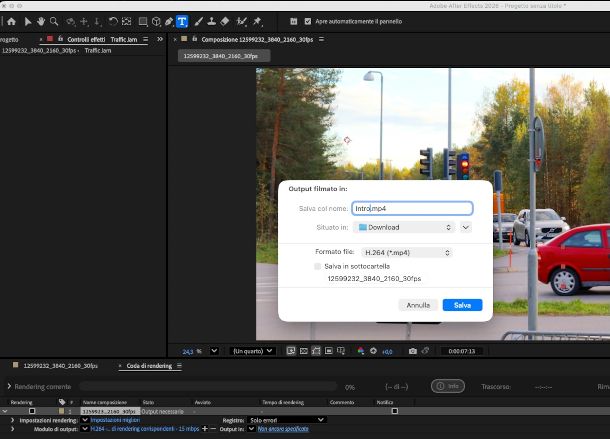Open Controlli effetti panel menu
610x439 pixels.
[145, 39]
